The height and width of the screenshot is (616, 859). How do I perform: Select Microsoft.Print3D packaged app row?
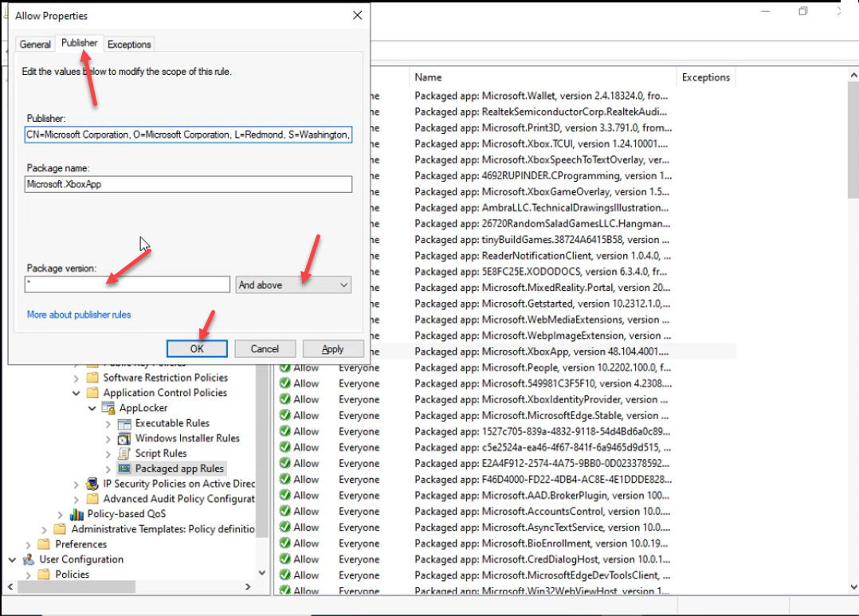tap(543, 128)
